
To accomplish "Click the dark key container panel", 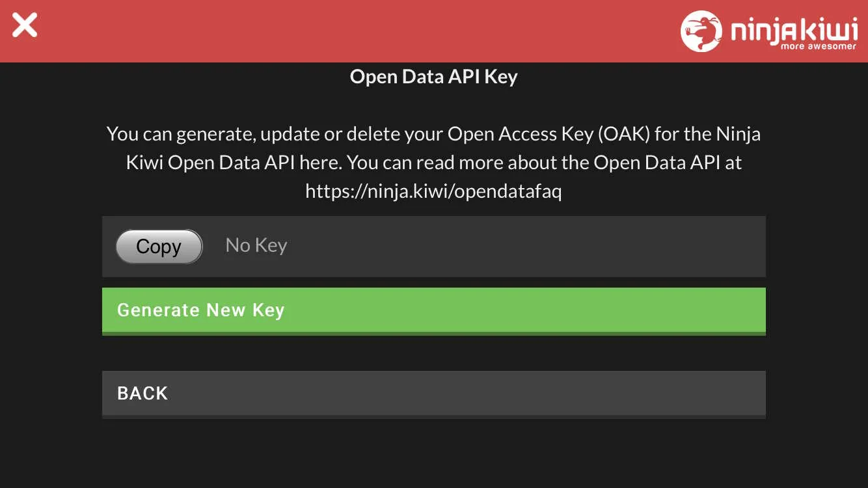I will point(434,247).
